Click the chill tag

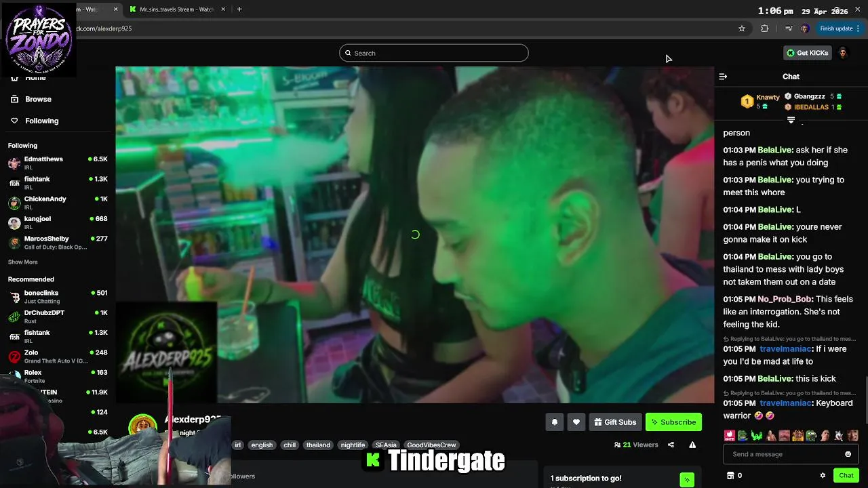[x=290, y=445]
